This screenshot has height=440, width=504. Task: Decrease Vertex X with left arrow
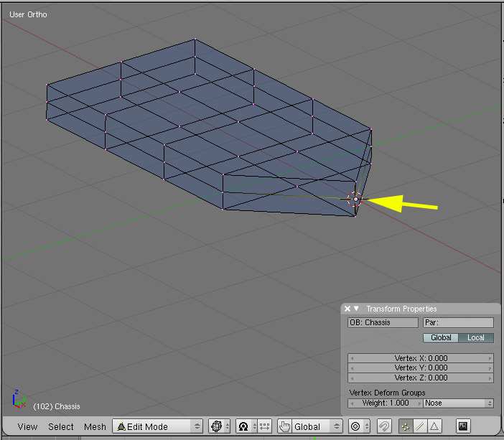pyautogui.click(x=352, y=358)
